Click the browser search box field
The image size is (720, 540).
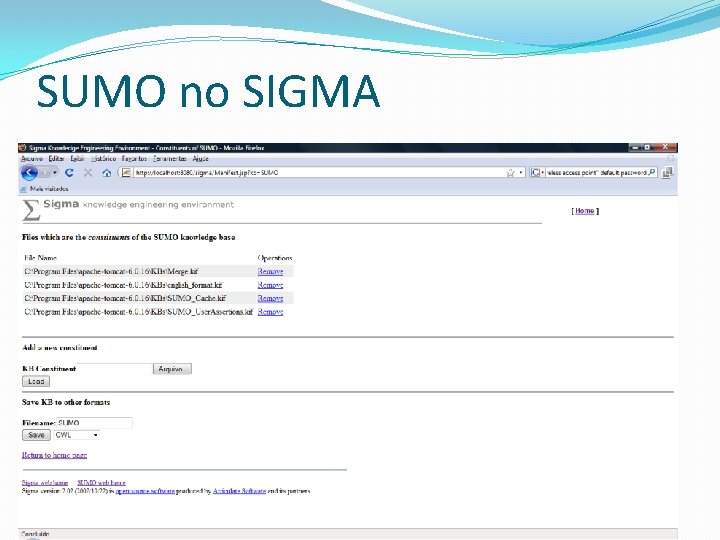click(x=596, y=173)
